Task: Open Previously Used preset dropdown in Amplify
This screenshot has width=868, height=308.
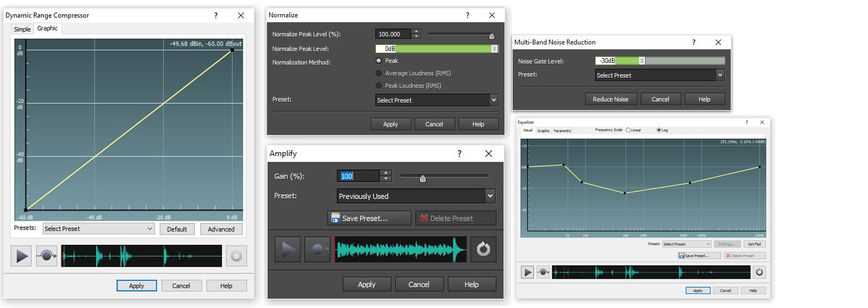Action: pos(416,196)
